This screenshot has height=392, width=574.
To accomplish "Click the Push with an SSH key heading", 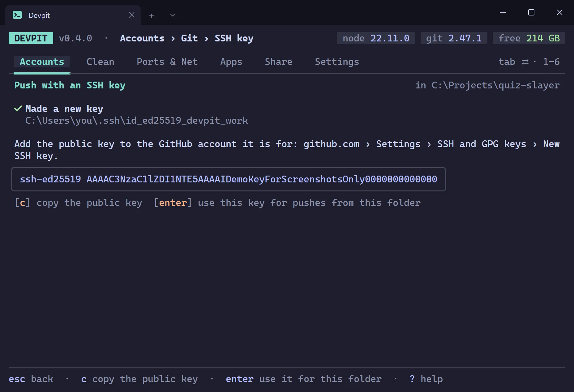I will pyautogui.click(x=70, y=85).
